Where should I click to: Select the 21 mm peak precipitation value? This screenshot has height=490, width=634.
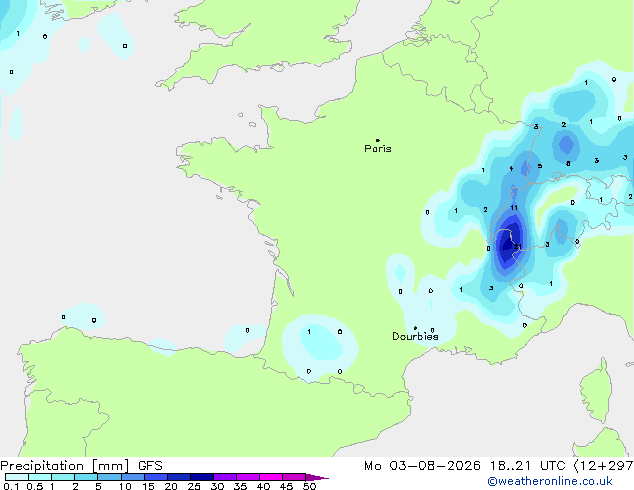518,247
